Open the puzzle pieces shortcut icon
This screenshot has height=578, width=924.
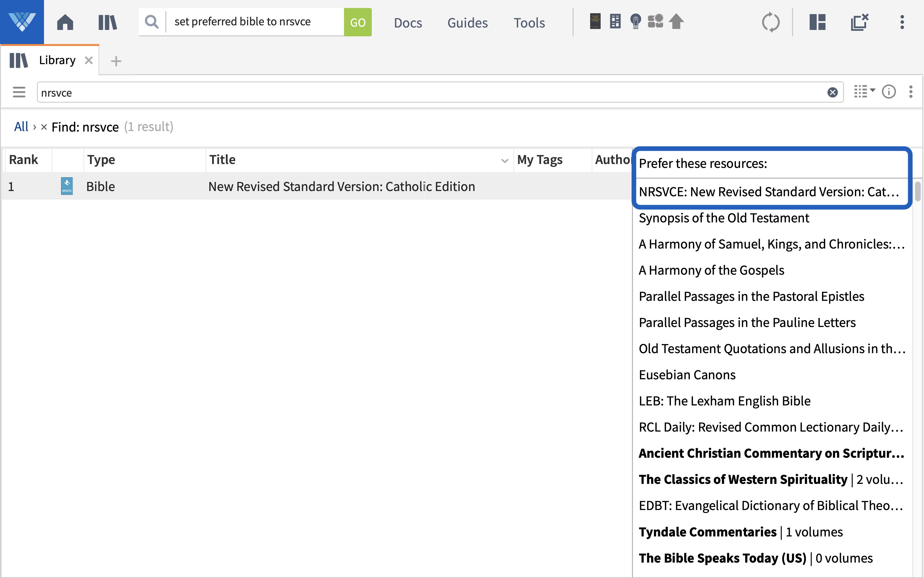656,21
